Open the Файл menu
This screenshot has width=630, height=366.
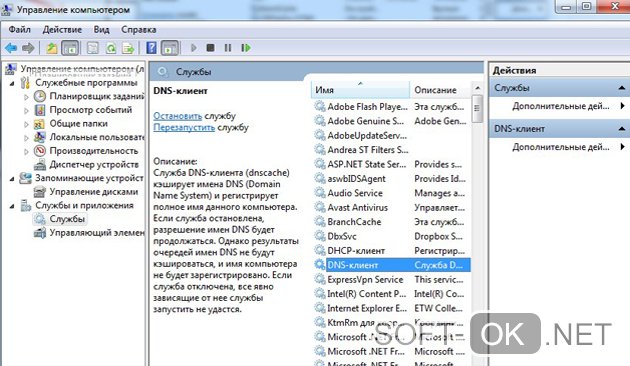pyautogui.click(x=19, y=30)
